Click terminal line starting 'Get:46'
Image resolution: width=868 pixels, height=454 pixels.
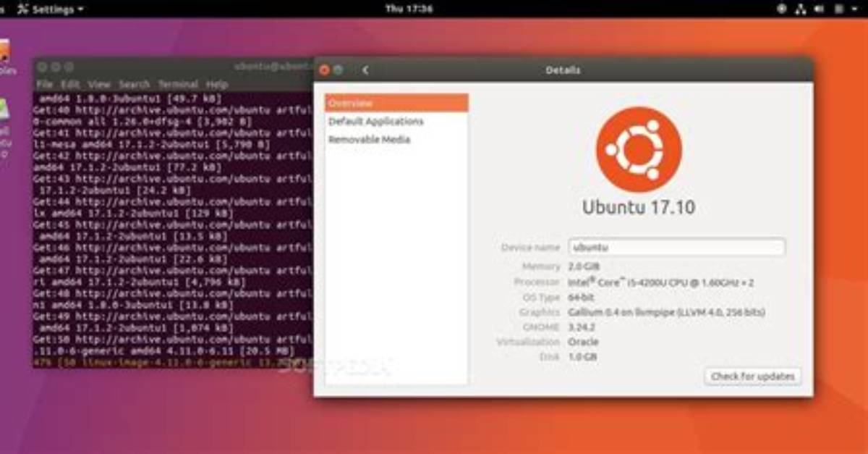click(x=173, y=248)
